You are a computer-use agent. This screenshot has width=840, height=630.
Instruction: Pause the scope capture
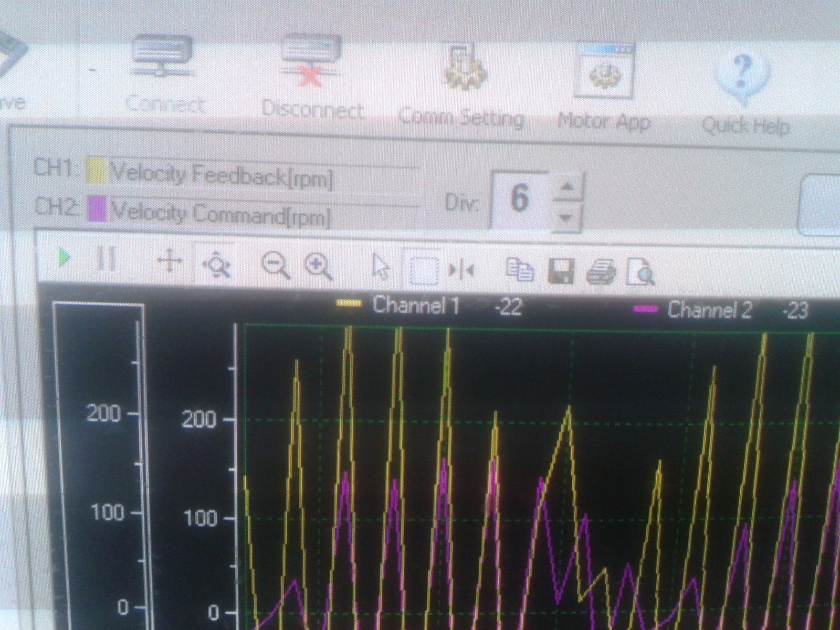pyautogui.click(x=106, y=259)
